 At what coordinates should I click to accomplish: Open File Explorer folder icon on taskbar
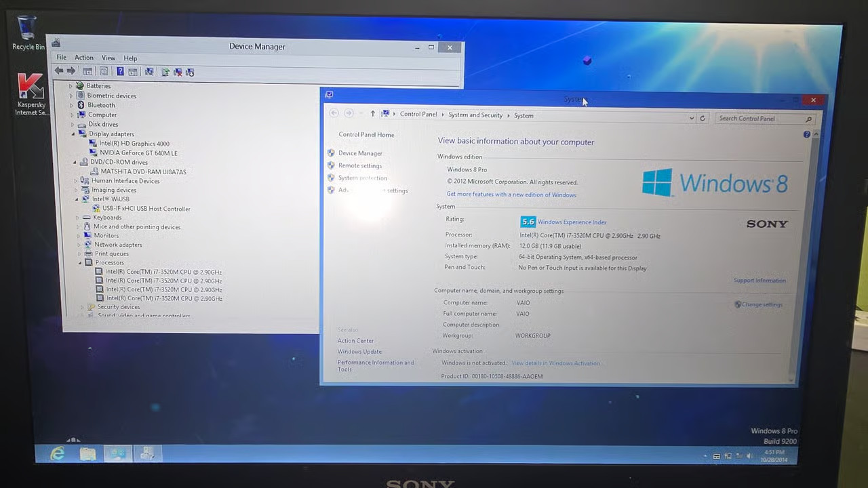(x=87, y=453)
